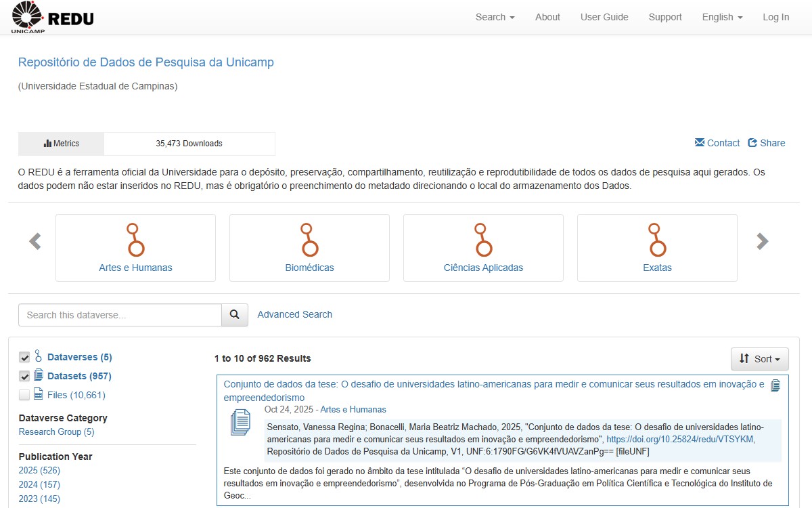Viewport: 812px width, 508px height.
Task: Uncheck the Datasets filter
Action: click(24, 376)
